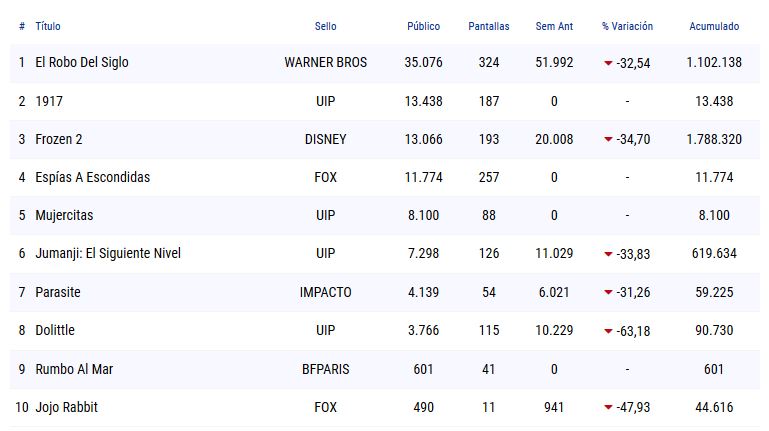Viewport: 769px width, 431px height.
Task: Select Rumbo Al Mar row title
Action: tap(74, 370)
